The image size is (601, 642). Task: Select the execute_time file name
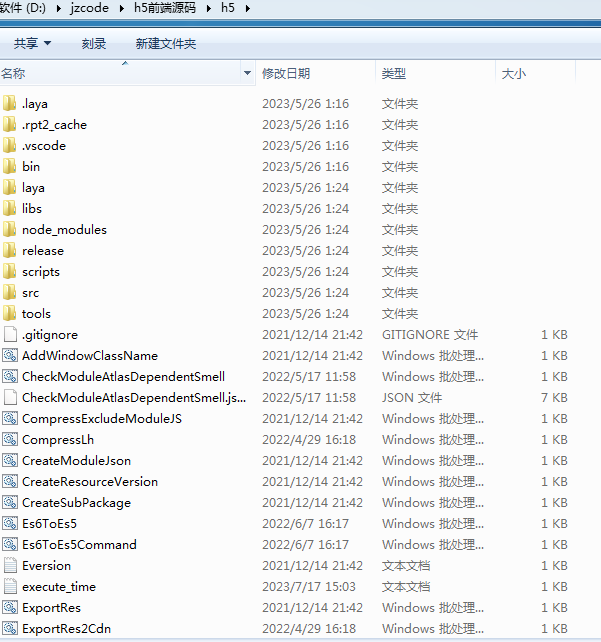(59, 587)
